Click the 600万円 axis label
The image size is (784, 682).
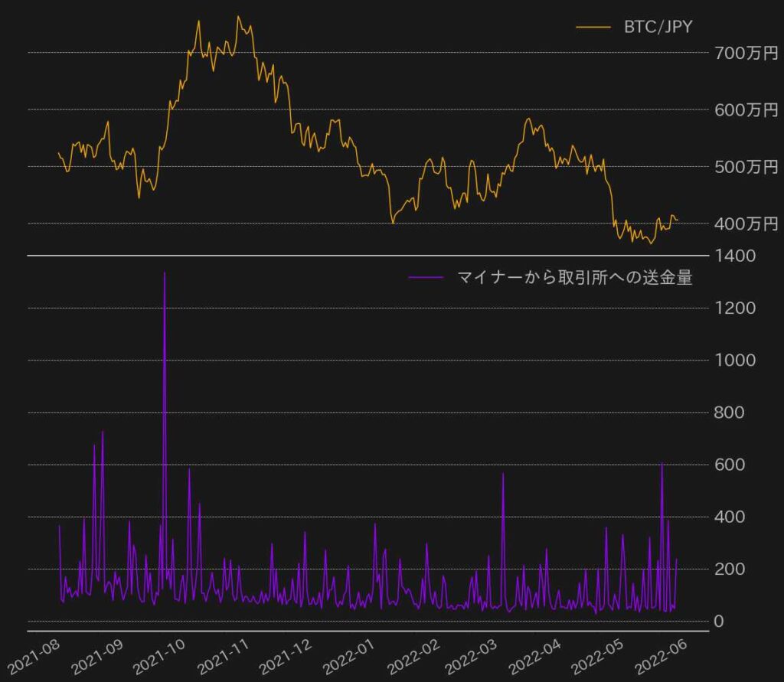[x=746, y=109]
